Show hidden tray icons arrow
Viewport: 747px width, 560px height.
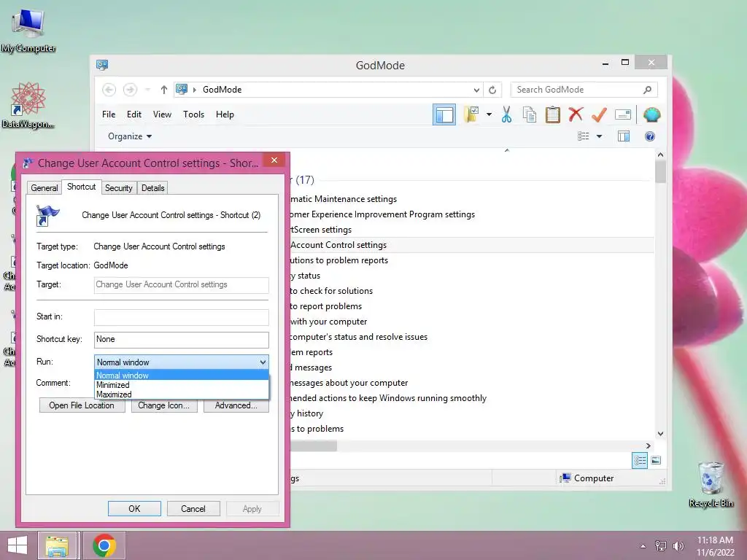[643, 546]
